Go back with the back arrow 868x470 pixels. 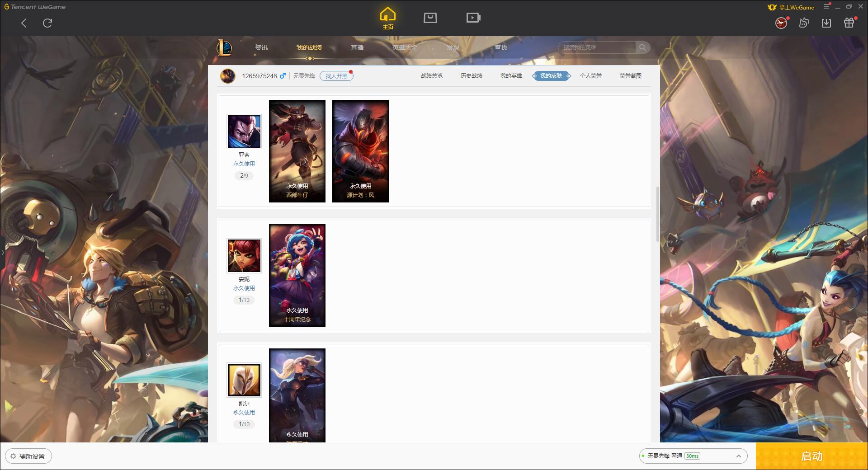tap(24, 23)
